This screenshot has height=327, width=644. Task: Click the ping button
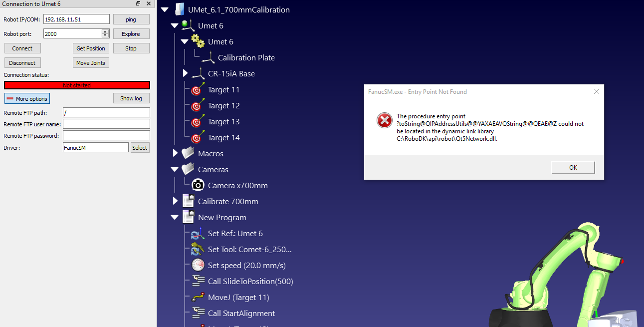tap(131, 19)
